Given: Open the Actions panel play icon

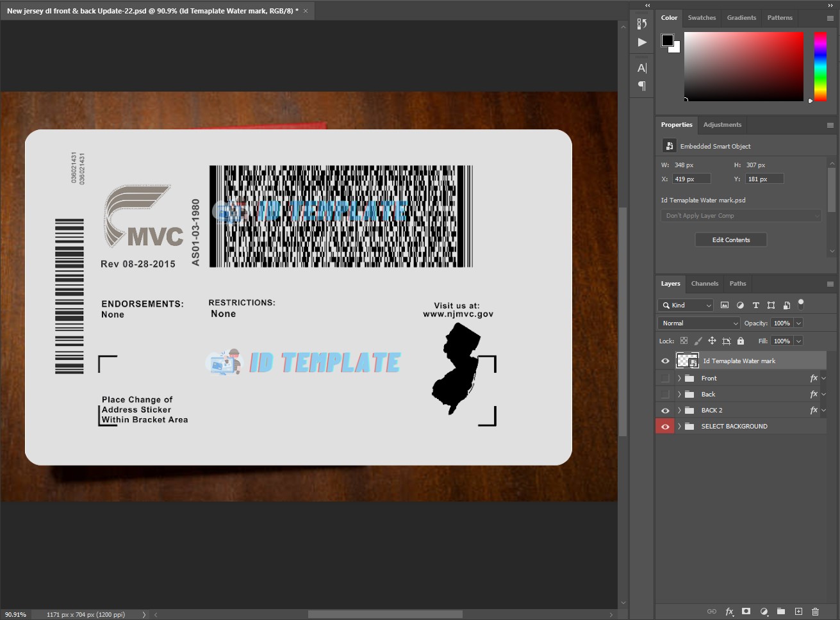Looking at the screenshot, I should click(642, 42).
